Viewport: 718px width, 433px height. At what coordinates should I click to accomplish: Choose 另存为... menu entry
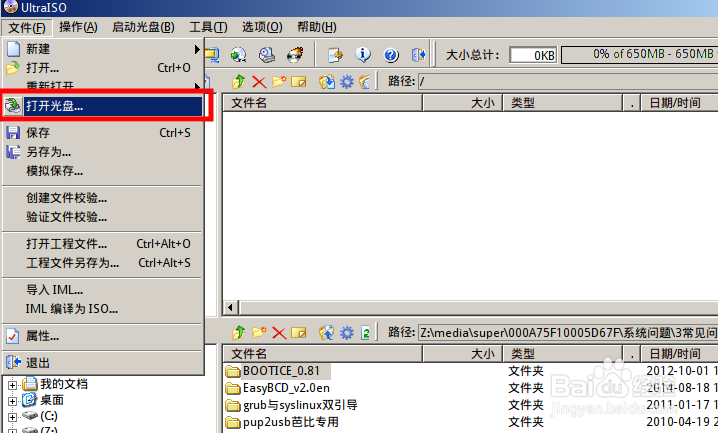[x=103, y=152]
